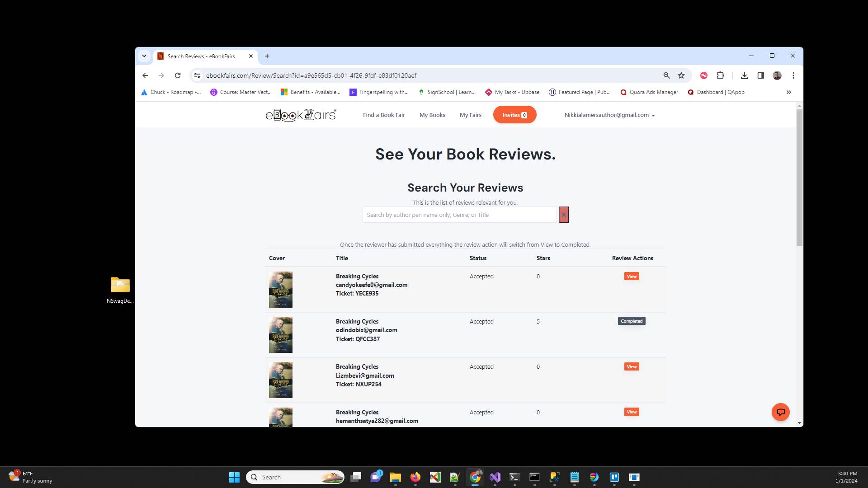Open the side panel icon in Chrome
868x488 pixels.
click(x=761, y=75)
